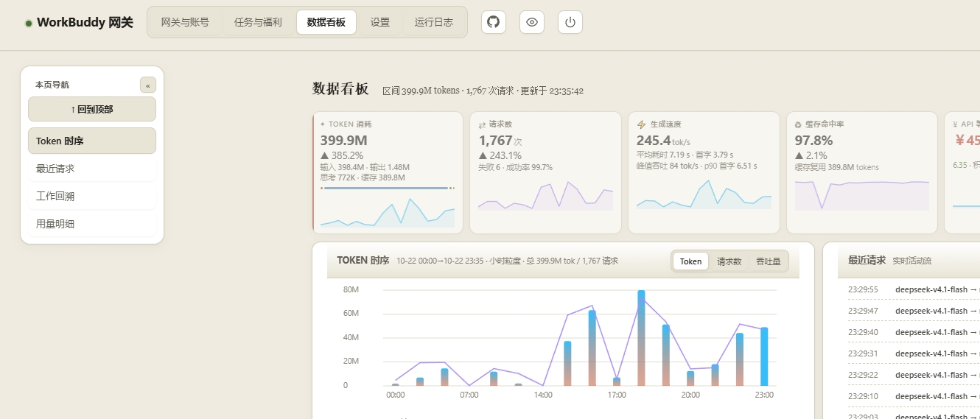Jump to 最近请求 section
980x419 pixels.
click(92, 169)
